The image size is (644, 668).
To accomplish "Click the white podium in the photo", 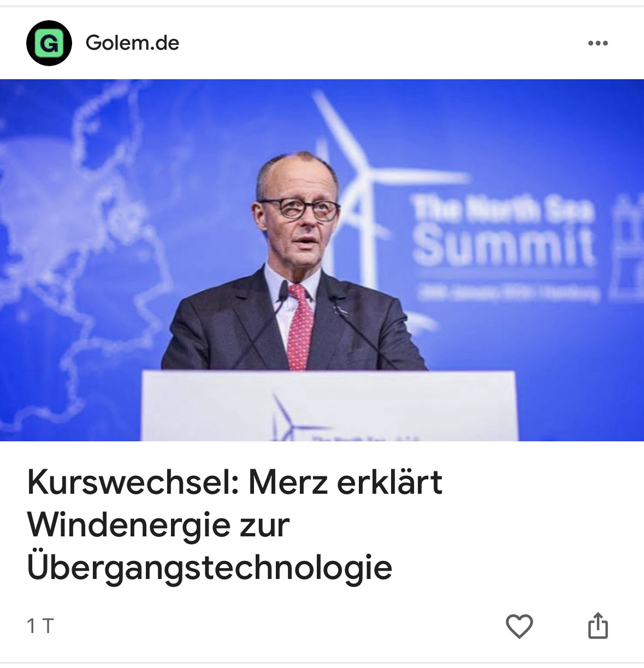I will pos(329,406).
